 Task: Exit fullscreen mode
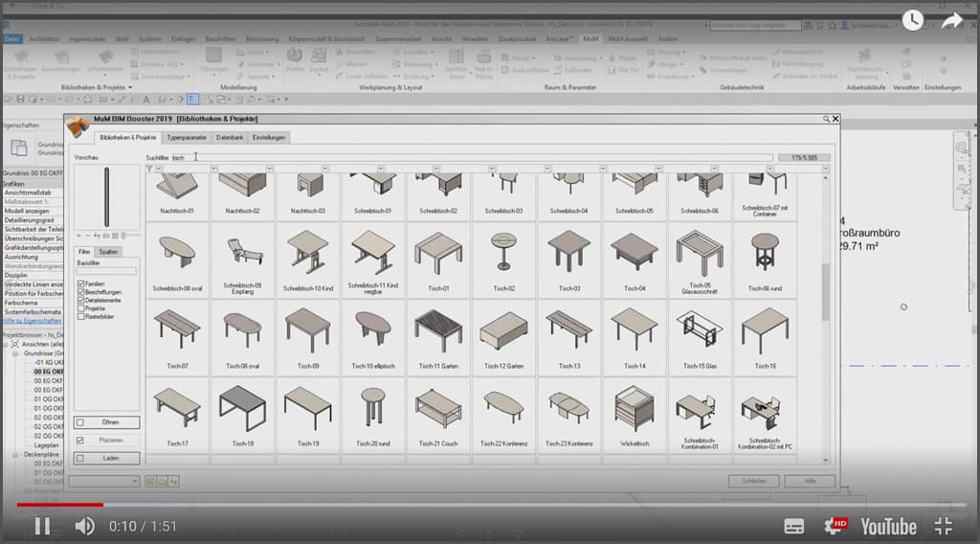[943, 525]
